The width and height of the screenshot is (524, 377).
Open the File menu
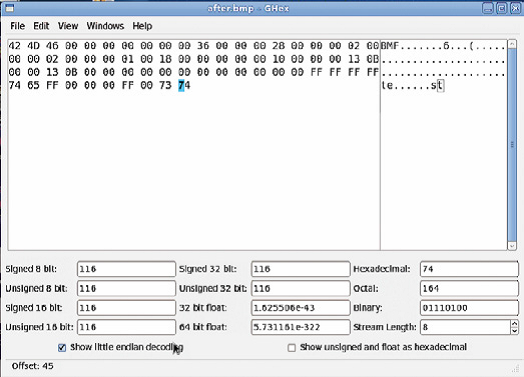click(x=17, y=26)
